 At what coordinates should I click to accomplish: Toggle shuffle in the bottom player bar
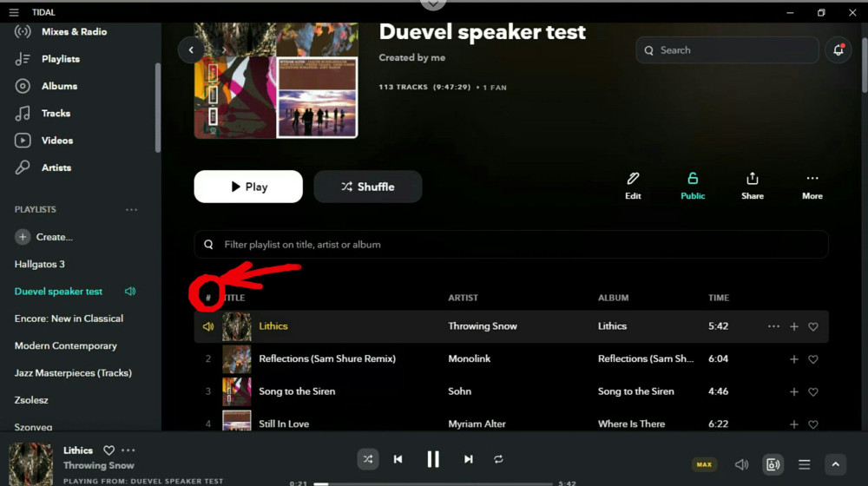click(367, 459)
